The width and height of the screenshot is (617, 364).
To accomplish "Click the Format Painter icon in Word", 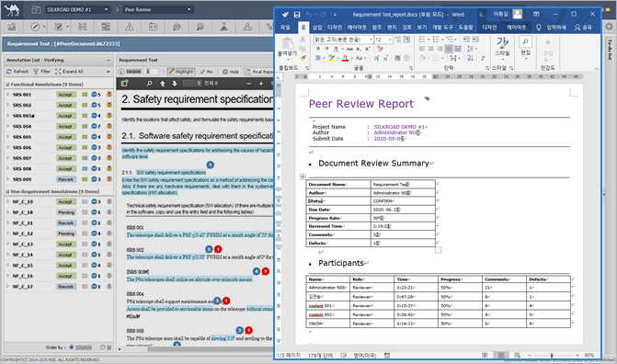I will pos(303,58).
